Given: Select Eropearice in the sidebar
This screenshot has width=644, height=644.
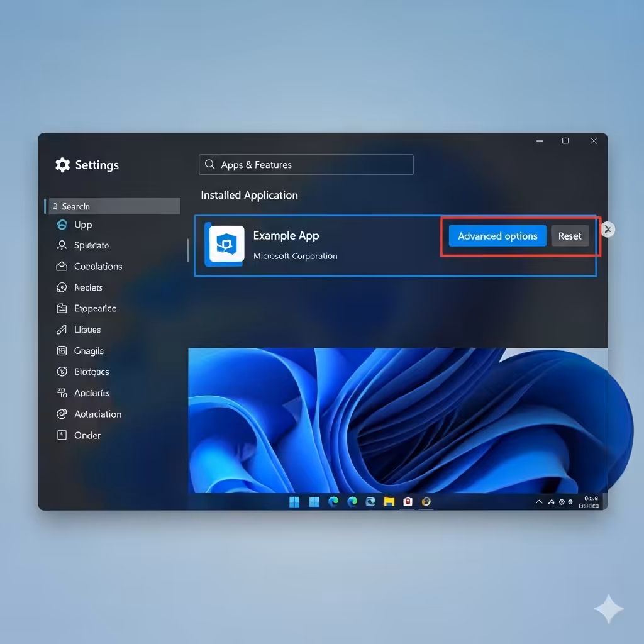Looking at the screenshot, I should click(x=86, y=308).
